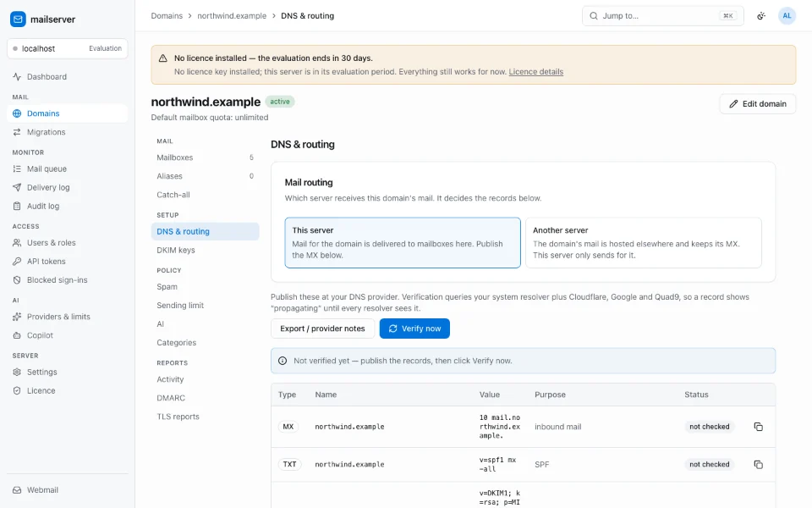Click the Status column header
Screen dimensions: 812x508
click(696, 395)
